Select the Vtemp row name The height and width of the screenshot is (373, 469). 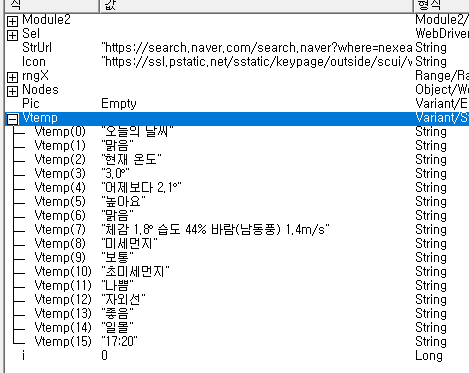[40, 118]
